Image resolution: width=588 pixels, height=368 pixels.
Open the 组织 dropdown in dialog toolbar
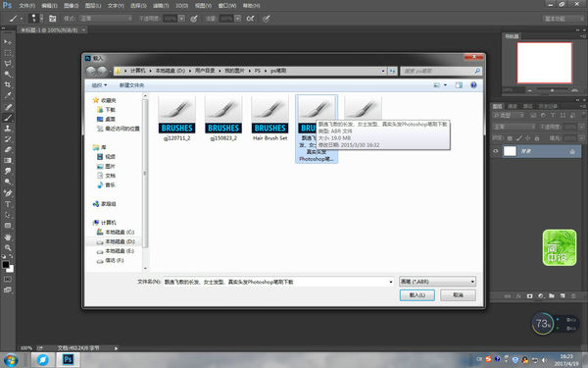[99, 85]
